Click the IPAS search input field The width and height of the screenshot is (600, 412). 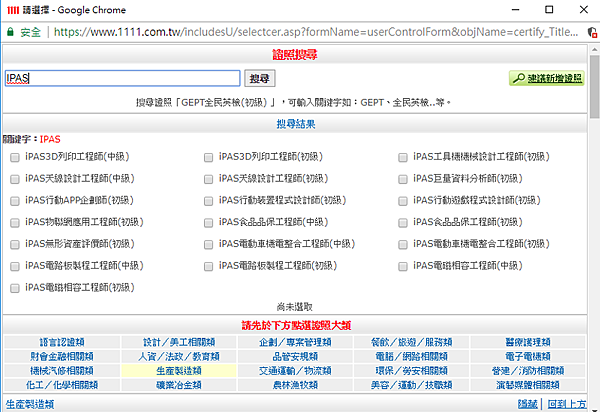click(x=122, y=78)
